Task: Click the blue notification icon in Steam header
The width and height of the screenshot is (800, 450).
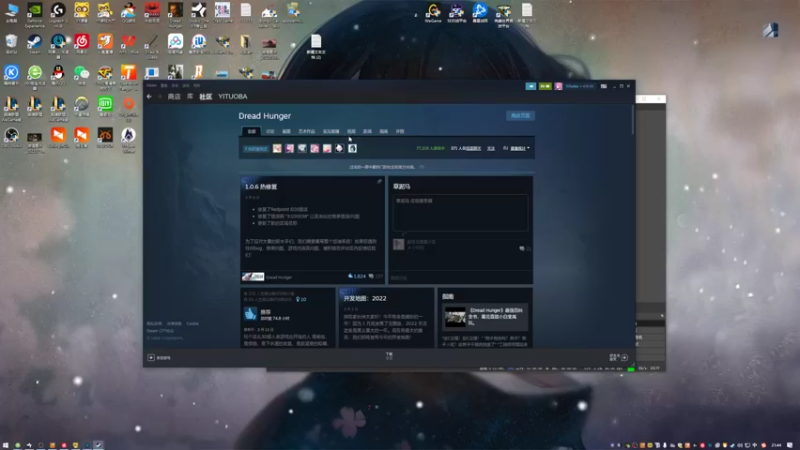Action: click(531, 86)
